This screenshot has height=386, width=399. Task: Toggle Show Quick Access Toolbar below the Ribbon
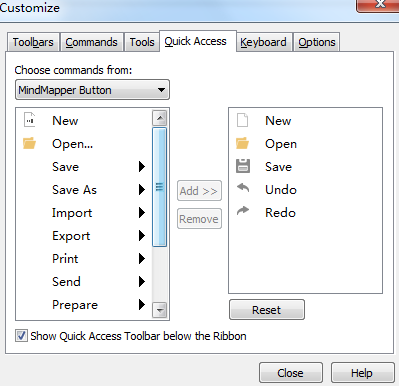tap(21, 336)
